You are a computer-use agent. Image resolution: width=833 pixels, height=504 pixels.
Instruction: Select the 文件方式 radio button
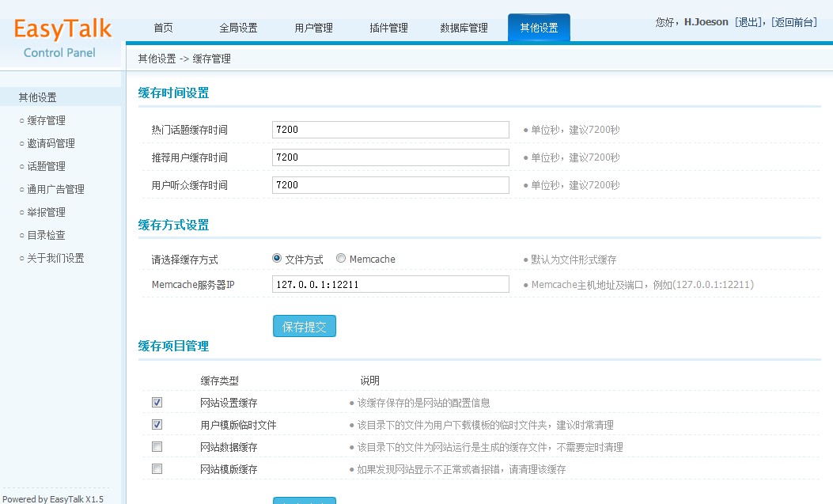(x=277, y=258)
